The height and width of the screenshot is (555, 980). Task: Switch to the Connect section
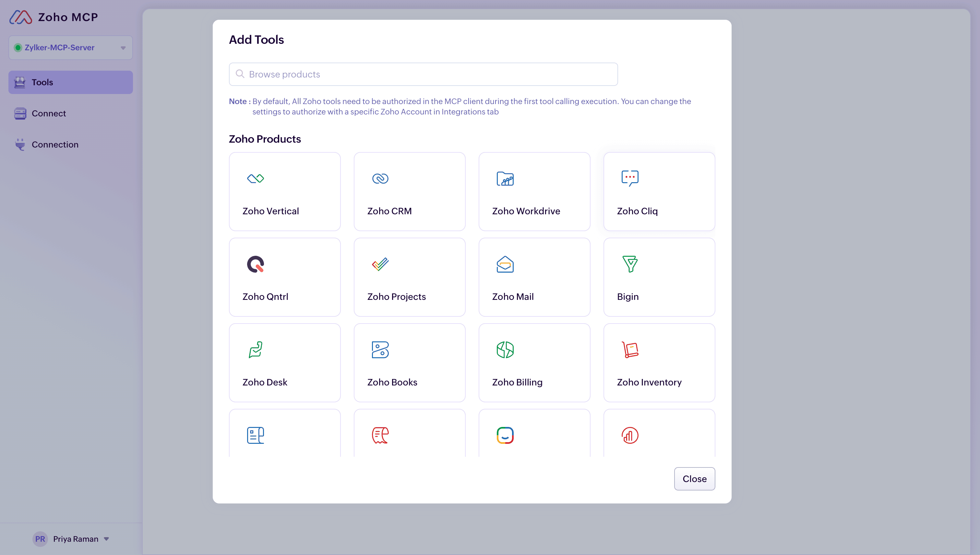click(48, 113)
